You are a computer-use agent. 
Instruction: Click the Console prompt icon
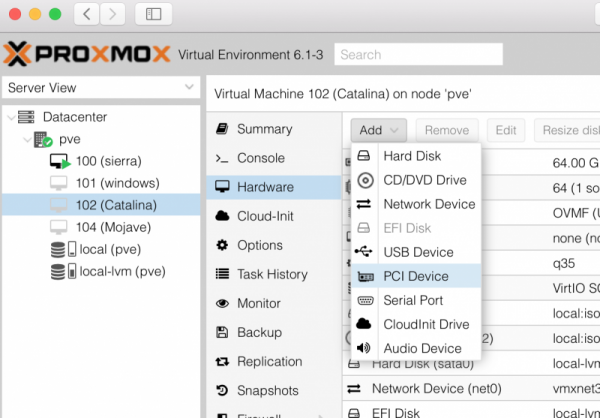[222, 158]
